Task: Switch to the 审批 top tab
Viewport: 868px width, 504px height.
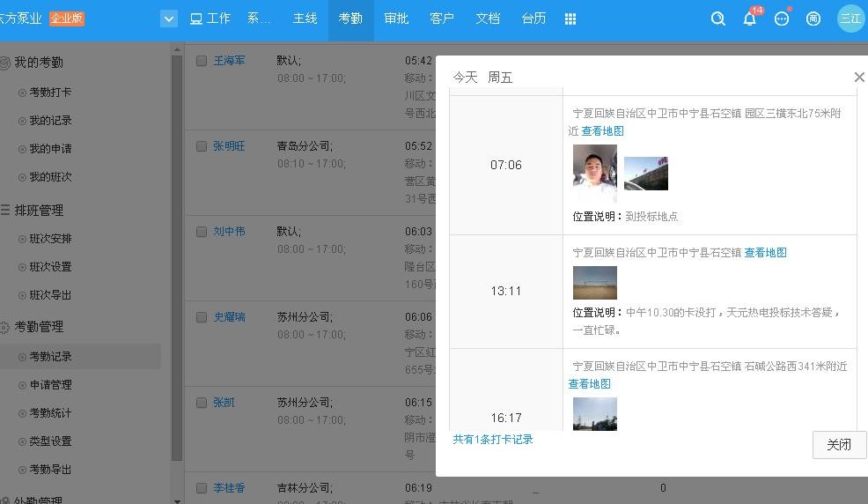Action: (396, 19)
